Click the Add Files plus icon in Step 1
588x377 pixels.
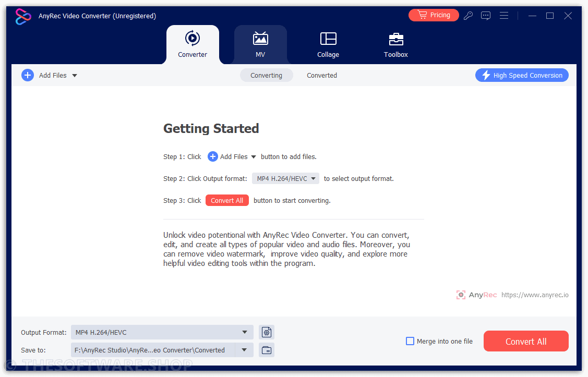point(213,156)
